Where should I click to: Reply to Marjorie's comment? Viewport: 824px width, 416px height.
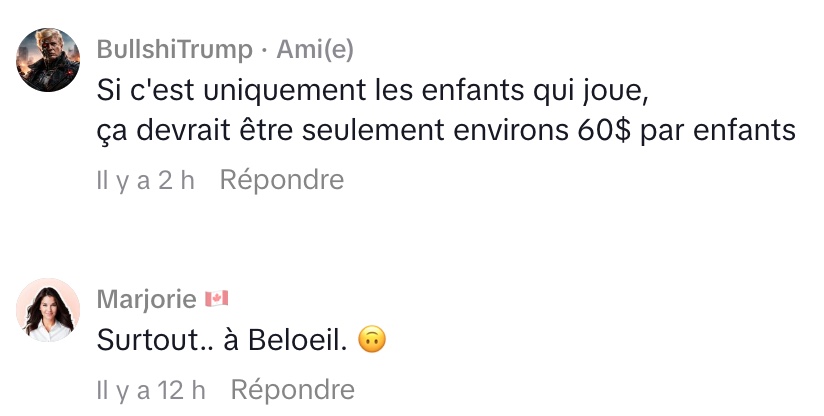tap(292, 389)
